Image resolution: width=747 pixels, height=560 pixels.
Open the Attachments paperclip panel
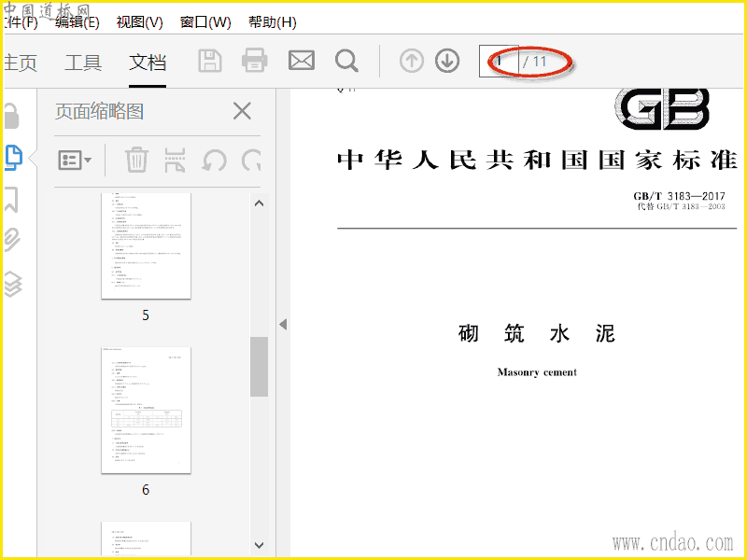coord(11,240)
